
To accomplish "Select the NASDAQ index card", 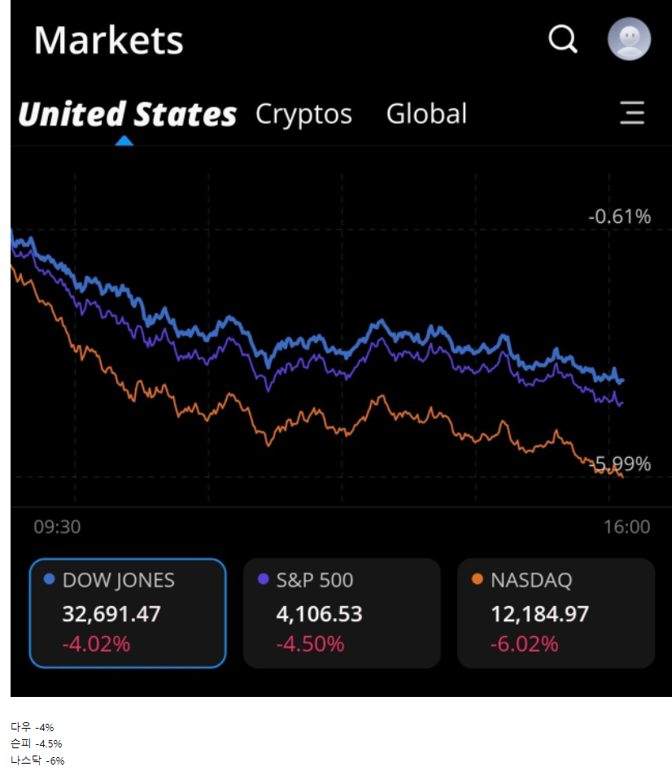I will point(556,612).
